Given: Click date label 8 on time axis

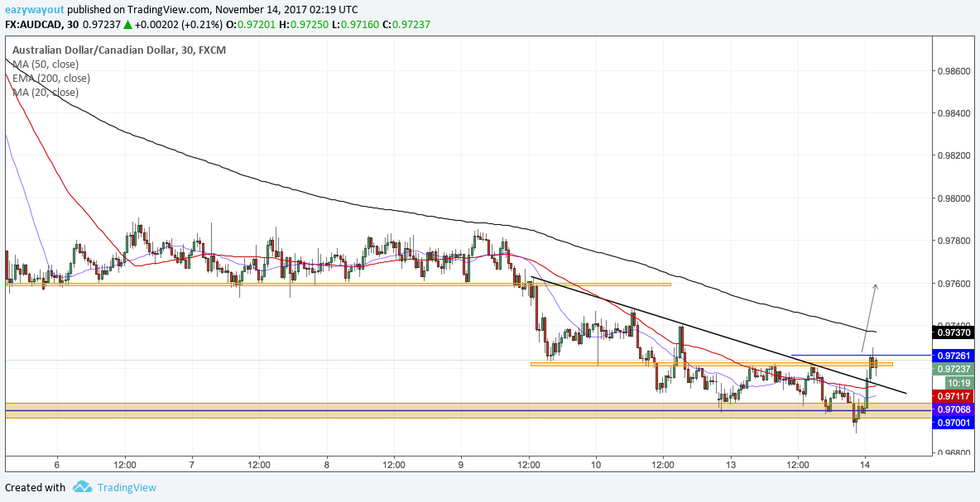Looking at the screenshot, I should (327, 465).
